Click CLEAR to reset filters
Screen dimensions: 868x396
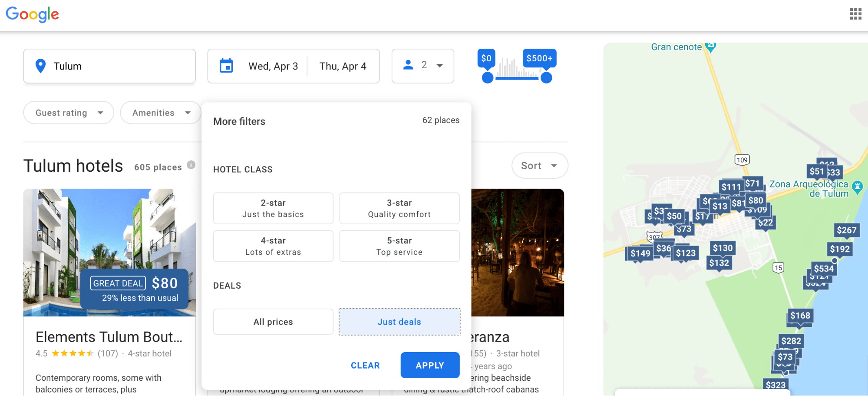(365, 366)
